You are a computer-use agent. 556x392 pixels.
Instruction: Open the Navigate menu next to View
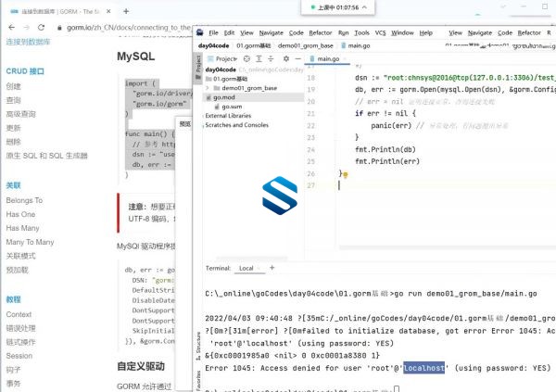tap(271, 32)
